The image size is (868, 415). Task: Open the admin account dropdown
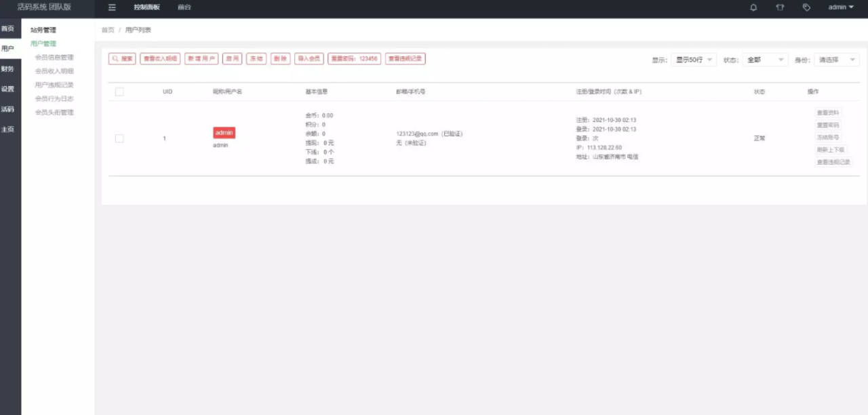841,7
